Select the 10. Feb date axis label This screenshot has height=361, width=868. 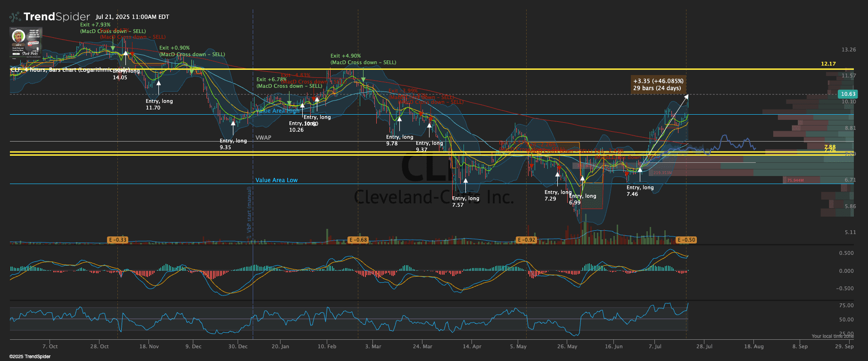(x=327, y=346)
